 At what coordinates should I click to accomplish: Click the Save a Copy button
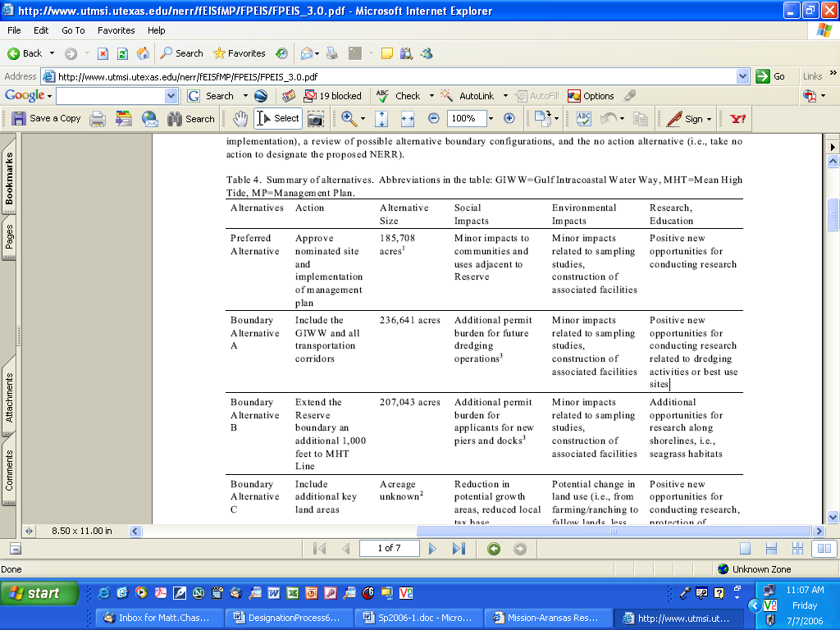point(47,119)
